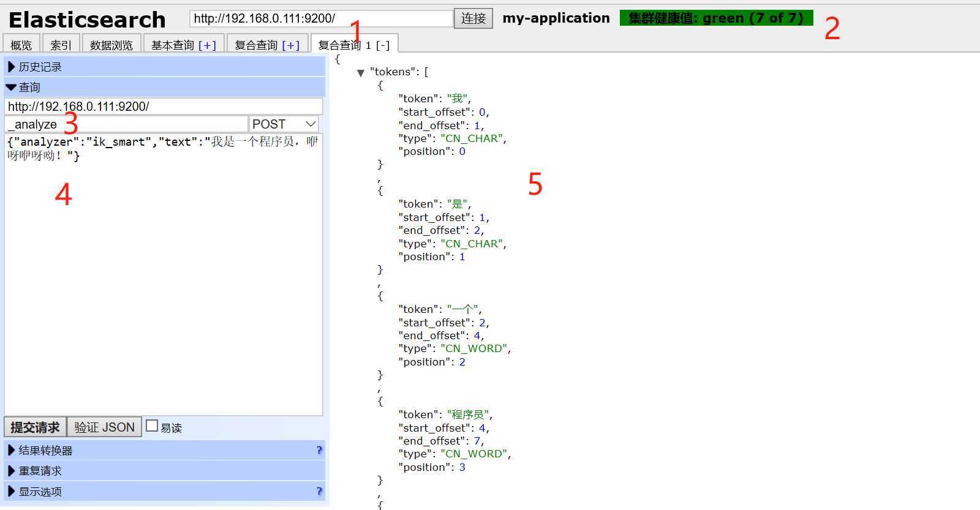Close 复合查询 1 tab via [-]
The height and width of the screenshot is (510, 980).
coord(383,45)
